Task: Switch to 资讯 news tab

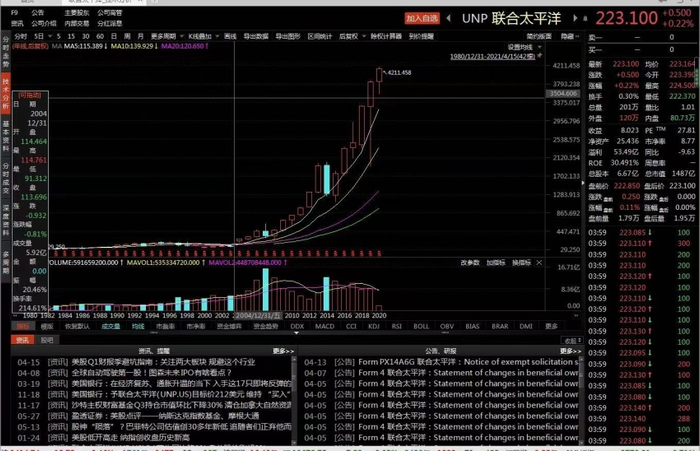Action: [x=22, y=340]
